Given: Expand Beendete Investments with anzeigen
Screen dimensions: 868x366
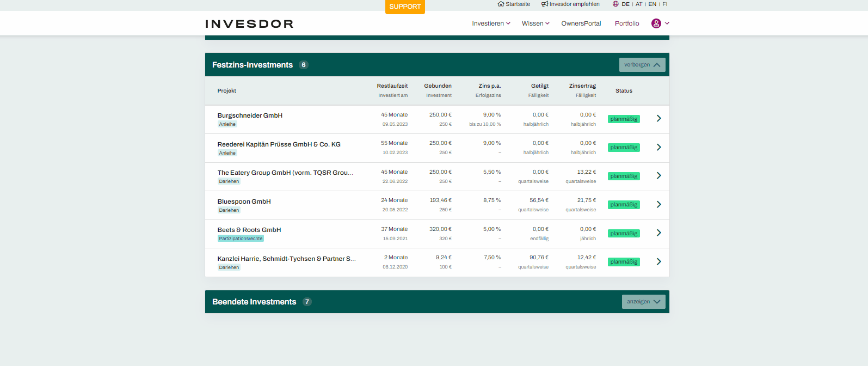Looking at the screenshot, I should pyautogui.click(x=643, y=302).
